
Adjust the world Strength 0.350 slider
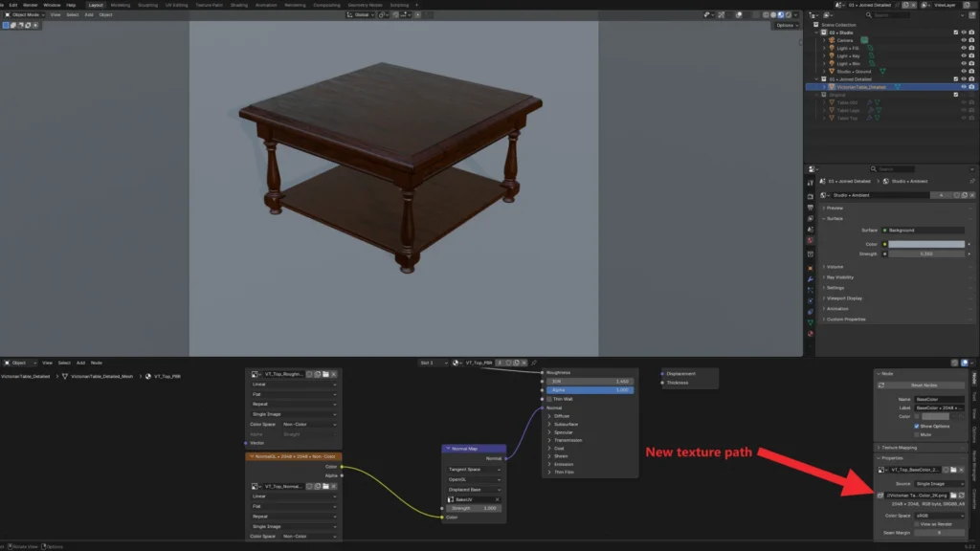[x=926, y=253]
